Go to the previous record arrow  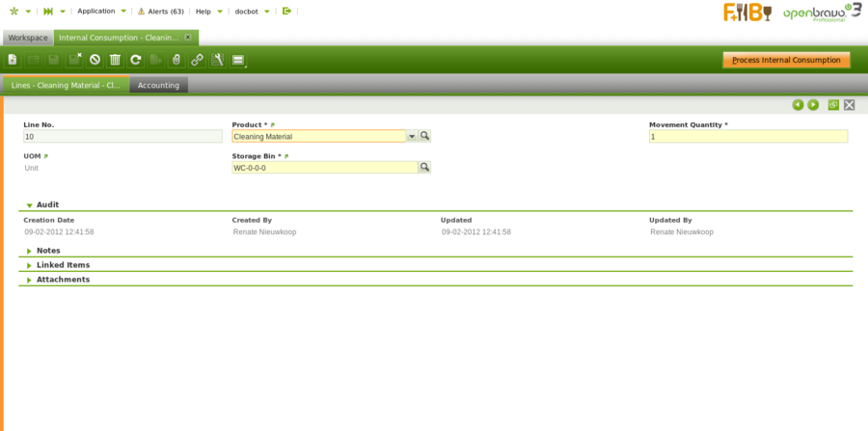[x=798, y=104]
